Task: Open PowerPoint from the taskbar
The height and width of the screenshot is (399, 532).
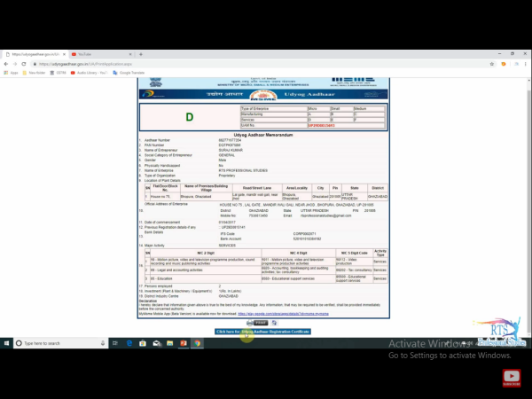Action: [184, 343]
